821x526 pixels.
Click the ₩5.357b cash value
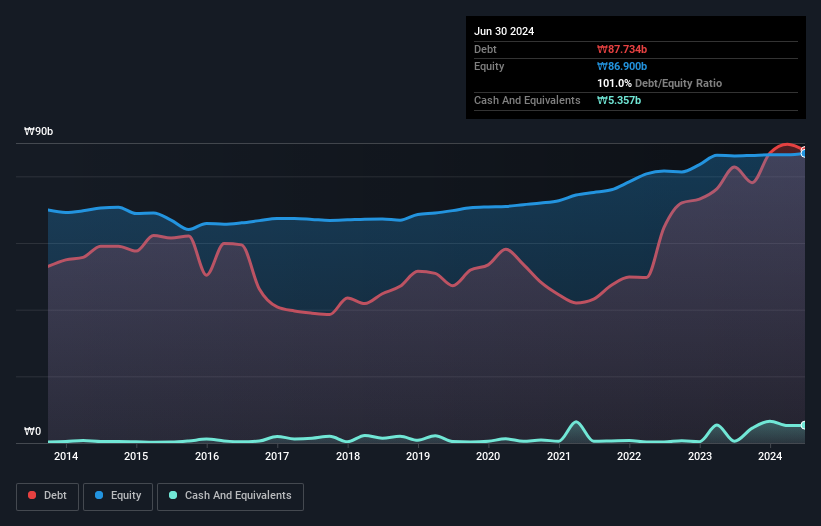coord(619,100)
